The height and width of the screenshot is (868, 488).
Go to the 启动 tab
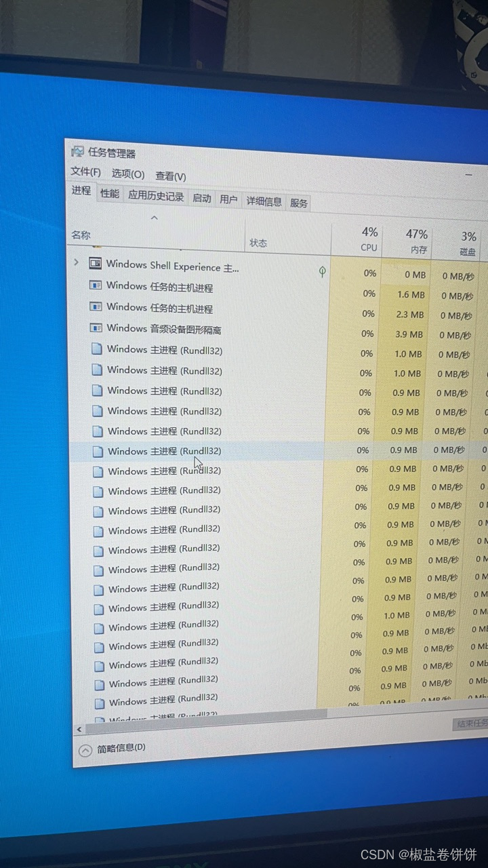pyautogui.click(x=202, y=198)
